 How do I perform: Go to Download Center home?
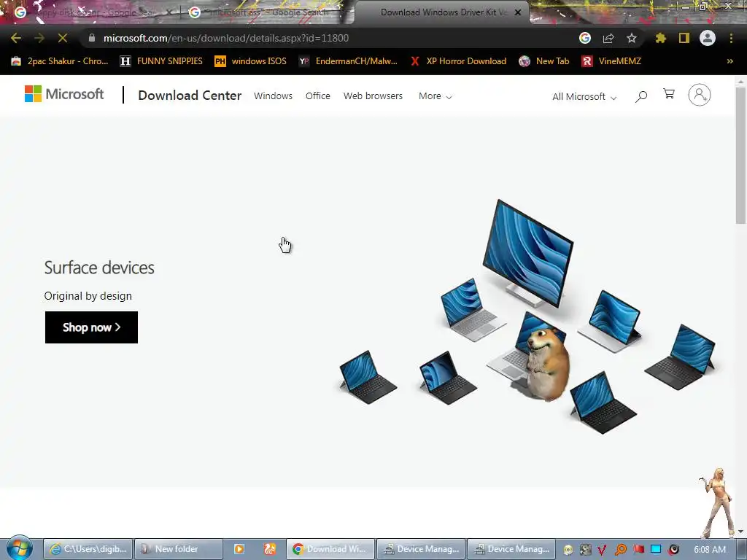pos(190,96)
